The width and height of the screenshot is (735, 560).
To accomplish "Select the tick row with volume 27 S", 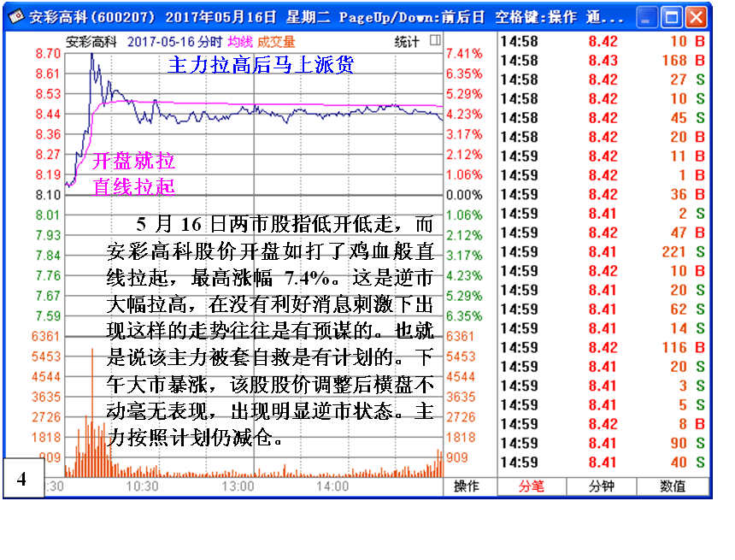I will [603, 80].
